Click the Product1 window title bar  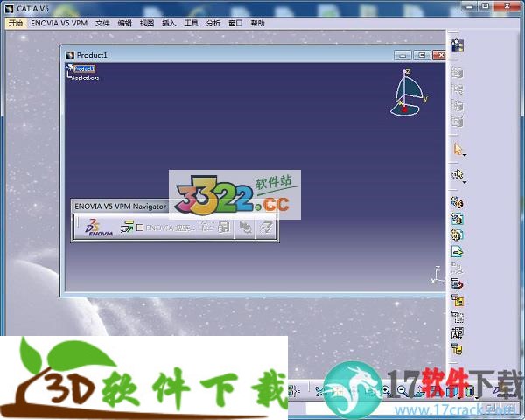[x=227, y=55]
